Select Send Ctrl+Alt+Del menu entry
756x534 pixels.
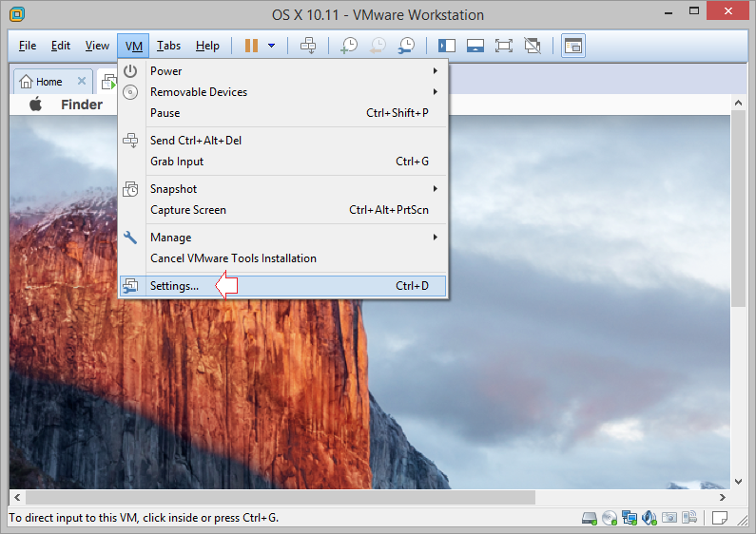click(283, 141)
